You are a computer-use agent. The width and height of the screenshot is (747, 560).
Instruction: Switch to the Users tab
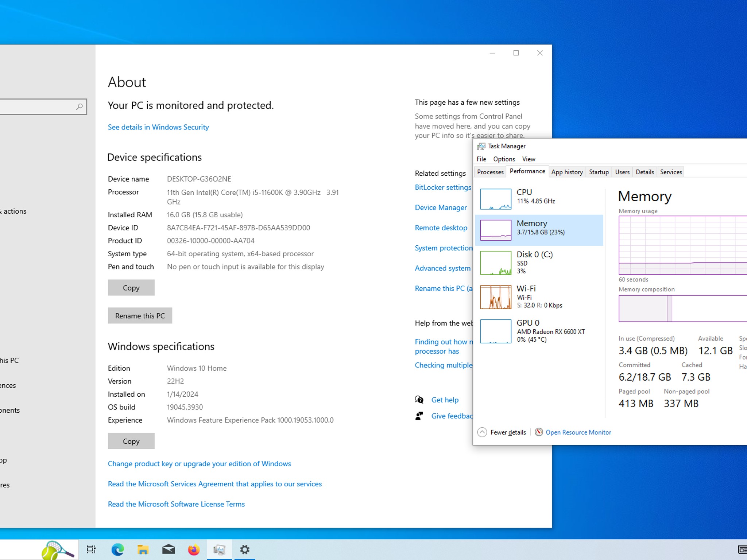point(622,172)
